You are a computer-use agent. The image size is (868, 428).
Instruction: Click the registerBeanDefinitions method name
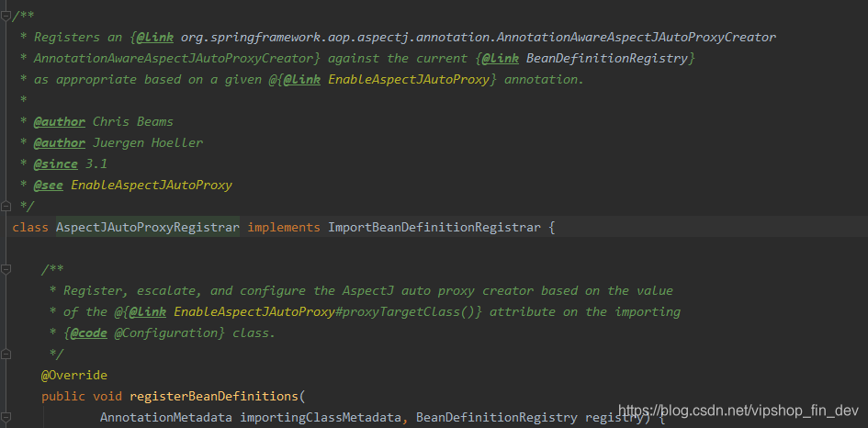(x=214, y=397)
